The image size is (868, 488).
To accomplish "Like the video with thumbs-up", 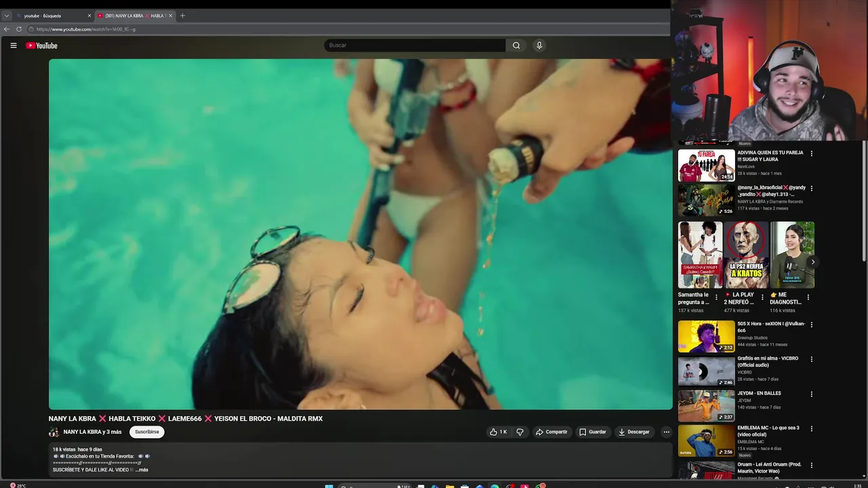I will 498,432.
